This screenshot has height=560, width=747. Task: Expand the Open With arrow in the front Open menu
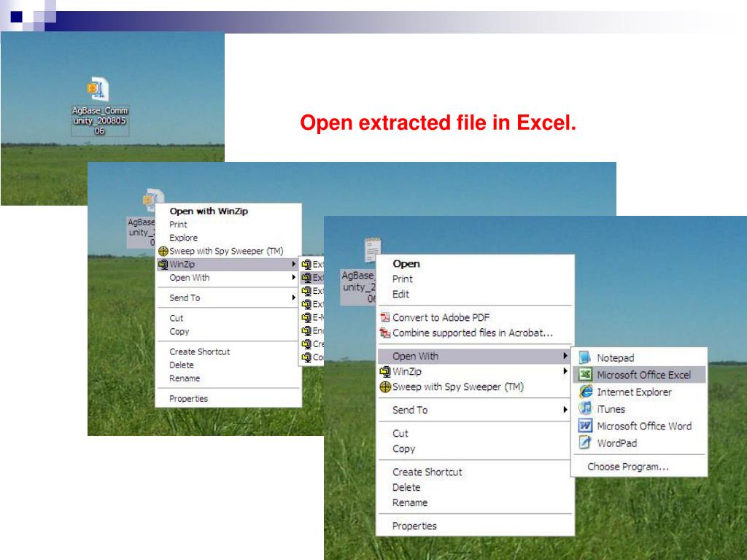pos(565,356)
